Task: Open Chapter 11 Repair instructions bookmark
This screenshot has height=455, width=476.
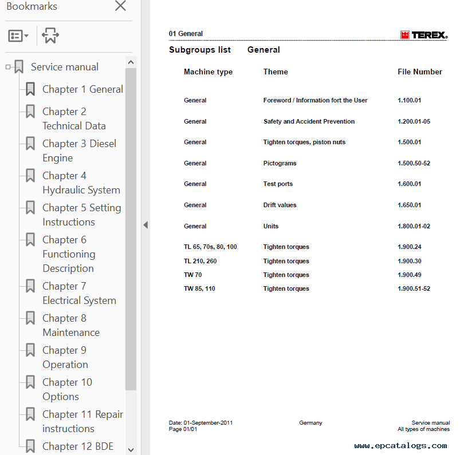Action: tap(82, 421)
